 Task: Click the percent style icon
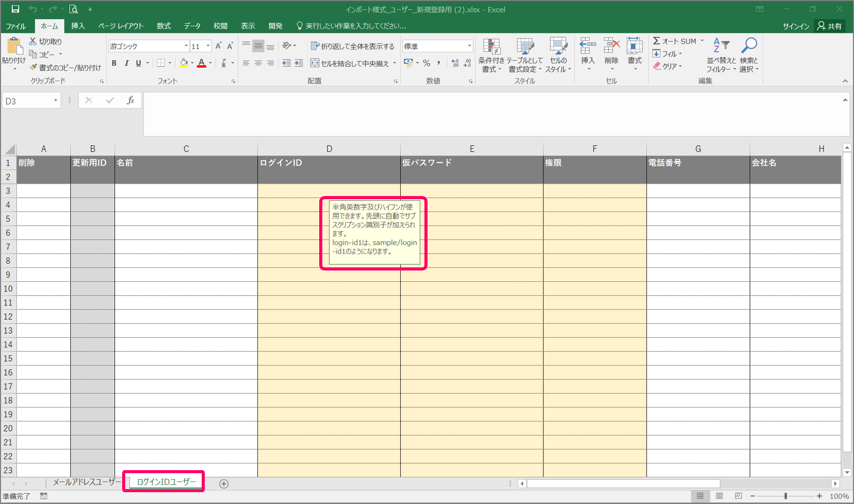426,63
